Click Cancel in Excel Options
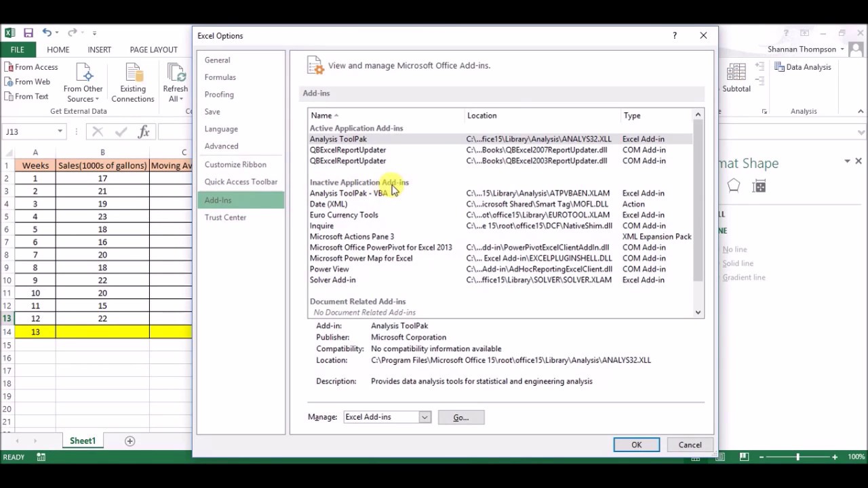This screenshot has width=868, height=488. 690,445
